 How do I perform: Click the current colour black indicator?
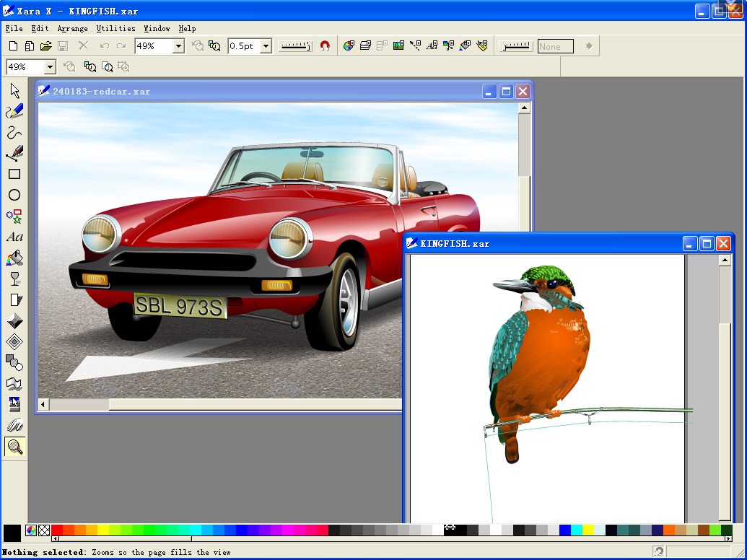point(12,533)
